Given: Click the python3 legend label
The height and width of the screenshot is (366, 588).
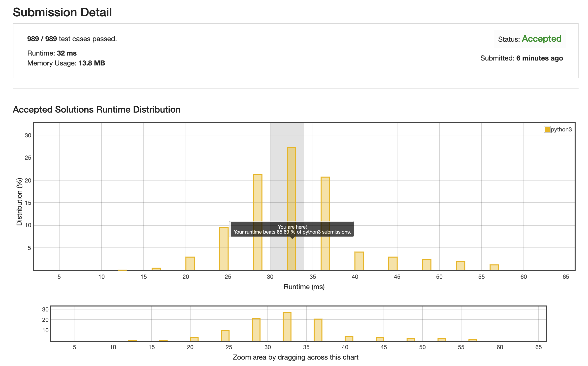Looking at the screenshot, I should click(x=561, y=129).
